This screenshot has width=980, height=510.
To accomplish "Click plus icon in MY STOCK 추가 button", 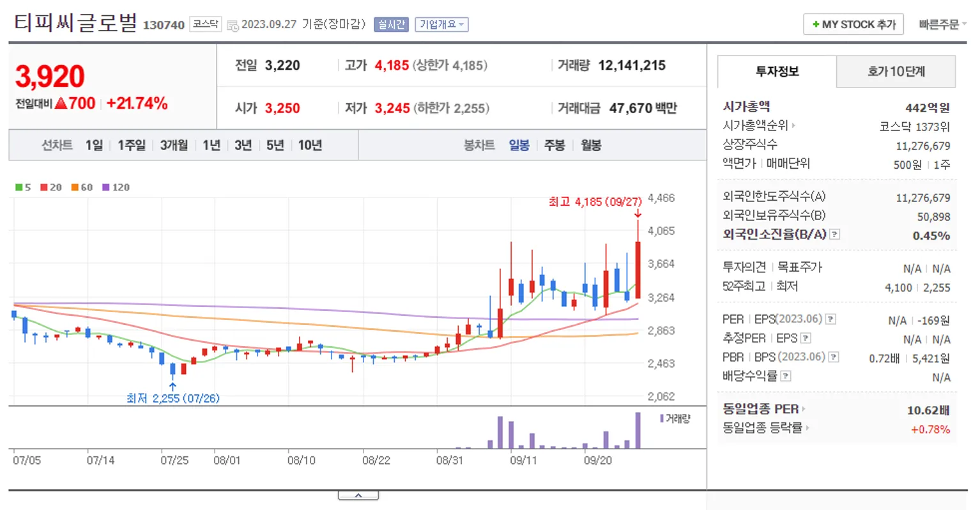I will 816,25.
